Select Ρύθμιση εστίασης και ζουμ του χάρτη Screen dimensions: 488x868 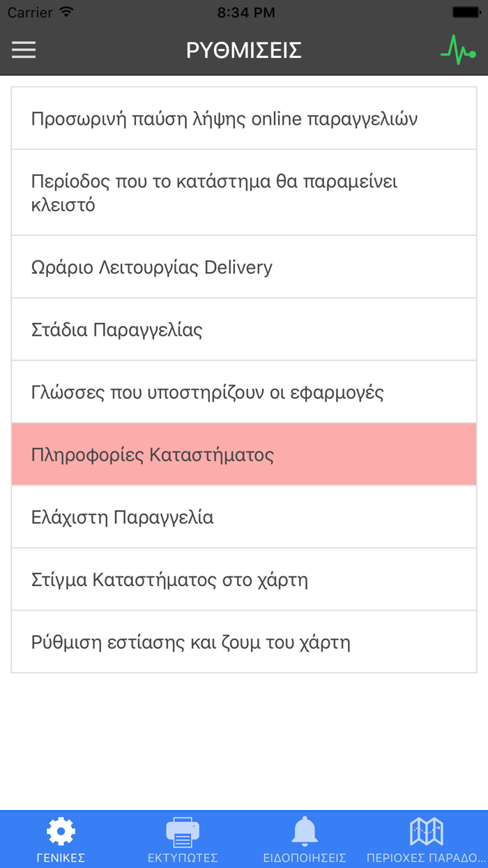tap(244, 642)
